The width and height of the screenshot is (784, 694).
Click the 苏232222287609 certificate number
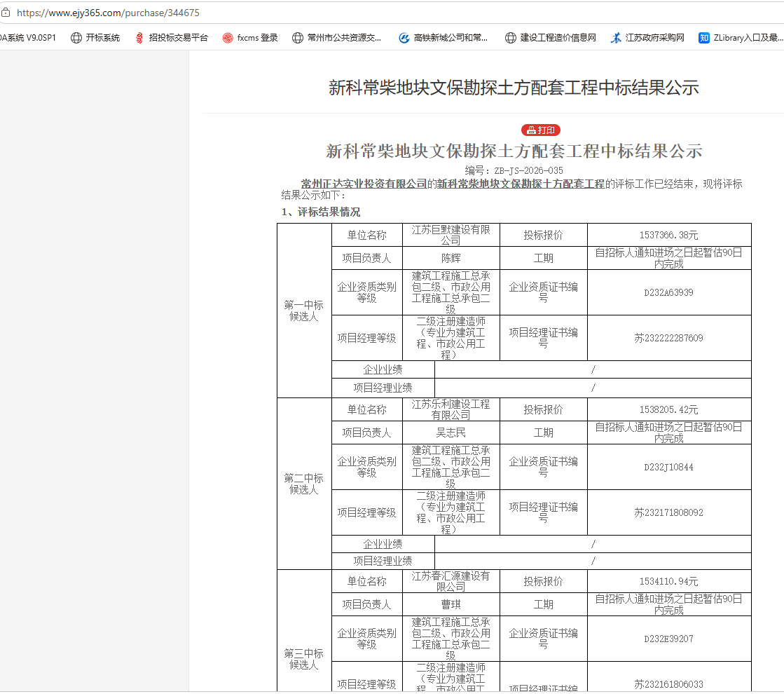tap(669, 339)
